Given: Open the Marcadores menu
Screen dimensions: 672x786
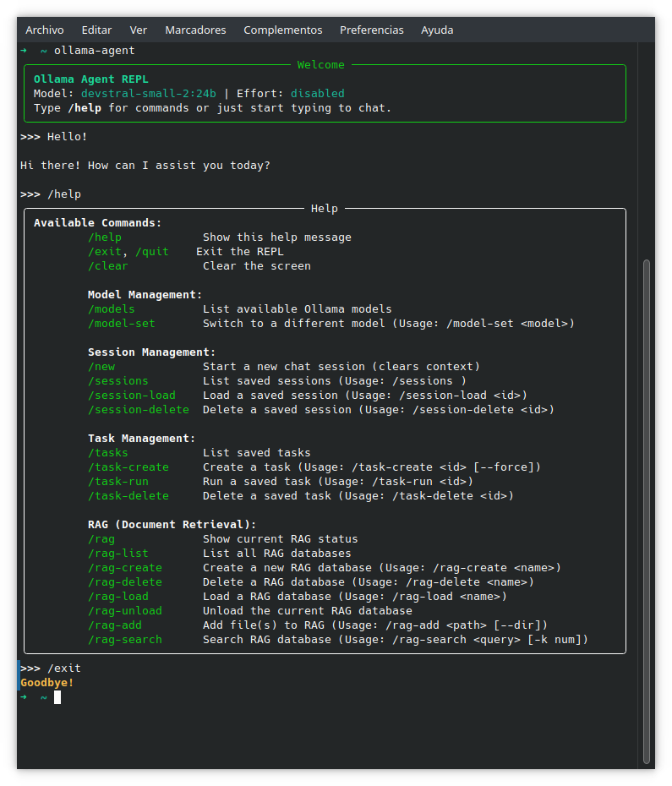Looking at the screenshot, I should pos(195,30).
